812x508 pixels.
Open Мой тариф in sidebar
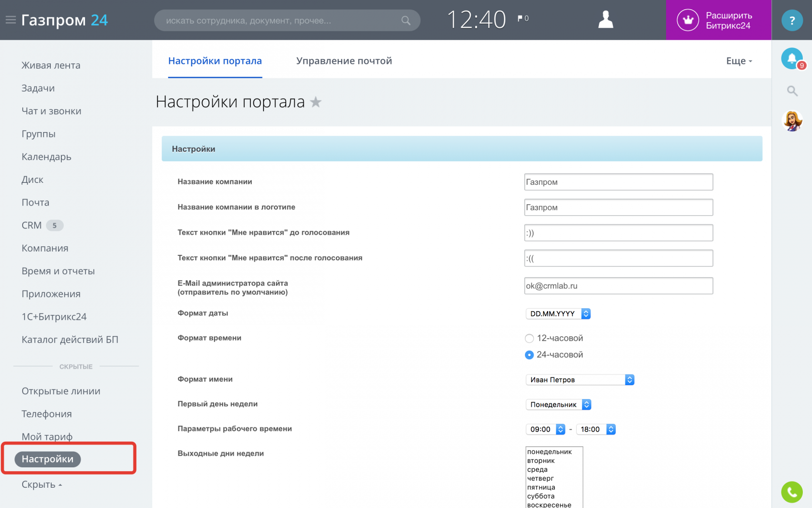[x=47, y=436]
